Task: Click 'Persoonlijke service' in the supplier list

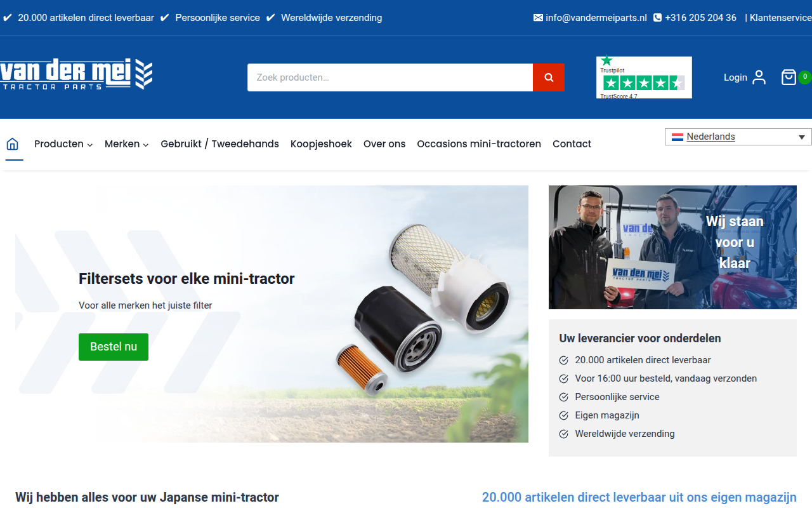Action: (x=617, y=397)
